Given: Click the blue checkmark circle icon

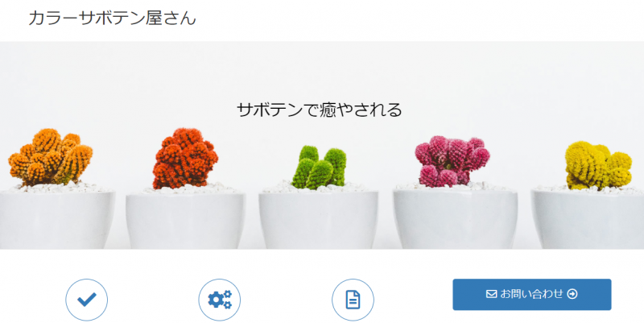Looking at the screenshot, I should click(x=87, y=300).
